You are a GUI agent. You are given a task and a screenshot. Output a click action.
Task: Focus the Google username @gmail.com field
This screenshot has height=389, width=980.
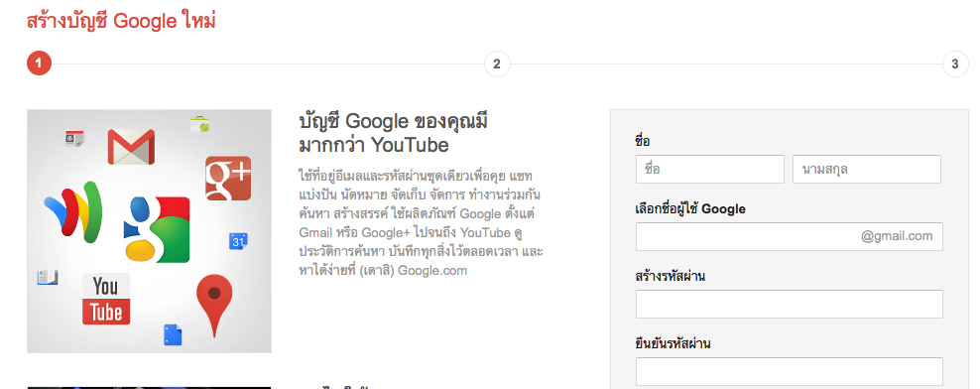[x=790, y=236]
